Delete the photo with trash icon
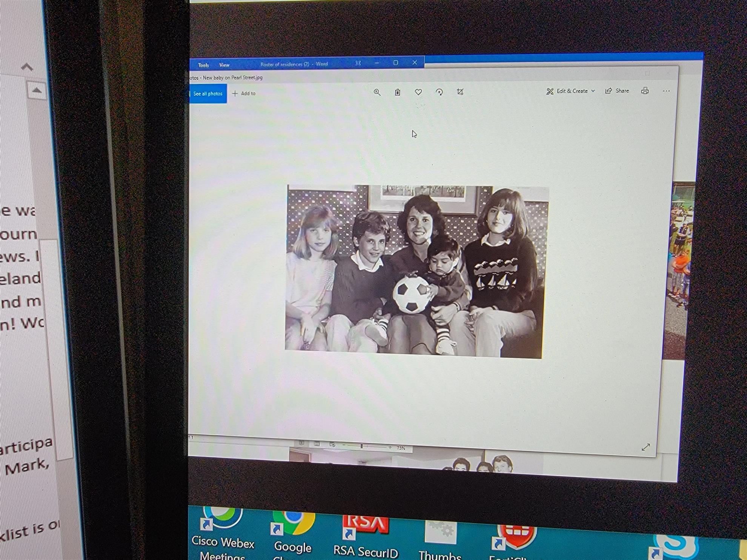This screenshot has height=560, width=747. click(398, 92)
